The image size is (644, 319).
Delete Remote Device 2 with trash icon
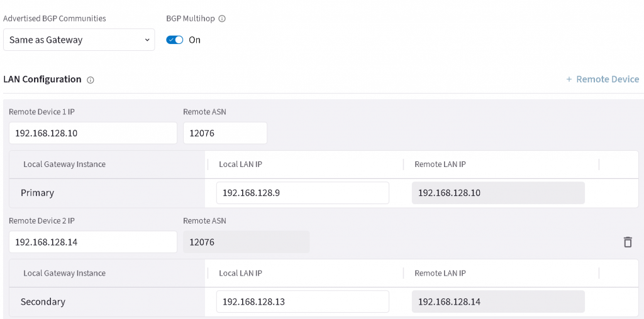point(627,242)
